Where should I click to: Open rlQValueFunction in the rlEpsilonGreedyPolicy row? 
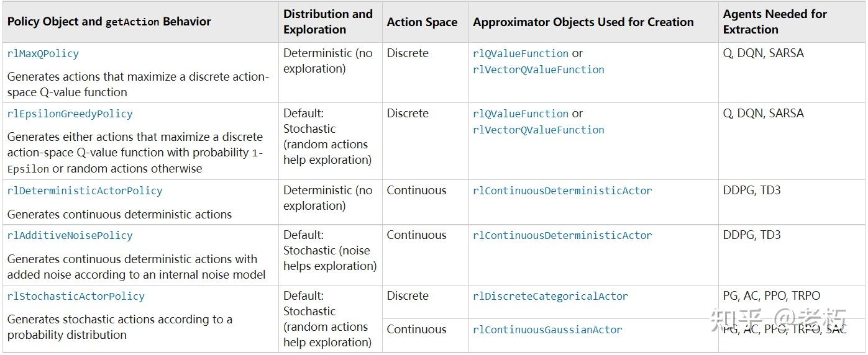pos(521,114)
